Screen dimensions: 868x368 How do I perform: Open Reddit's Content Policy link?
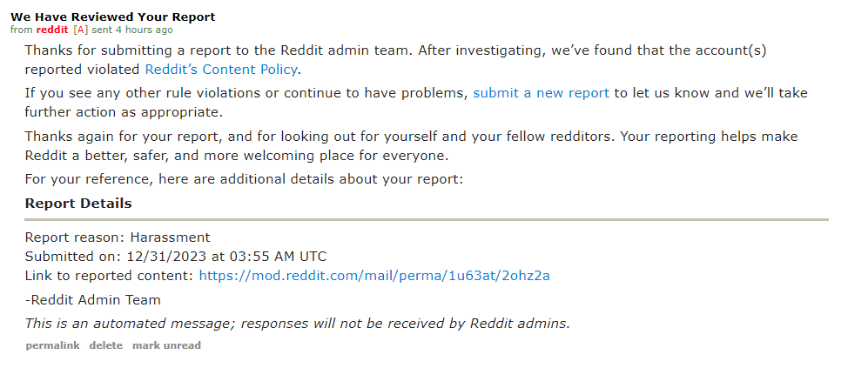(221, 70)
